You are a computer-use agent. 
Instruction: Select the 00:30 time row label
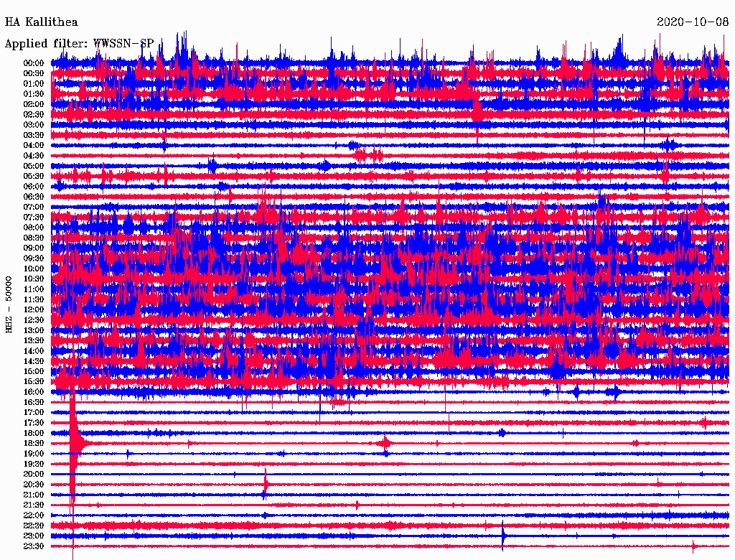pyautogui.click(x=34, y=73)
